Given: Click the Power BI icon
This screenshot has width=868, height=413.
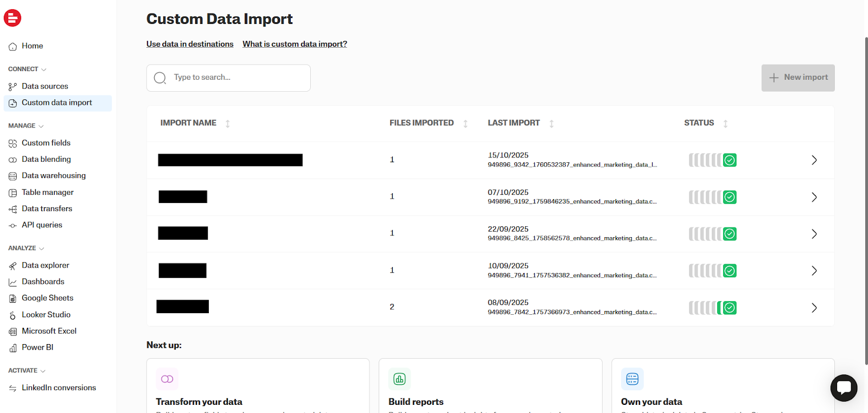Looking at the screenshot, I should tap(12, 348).
